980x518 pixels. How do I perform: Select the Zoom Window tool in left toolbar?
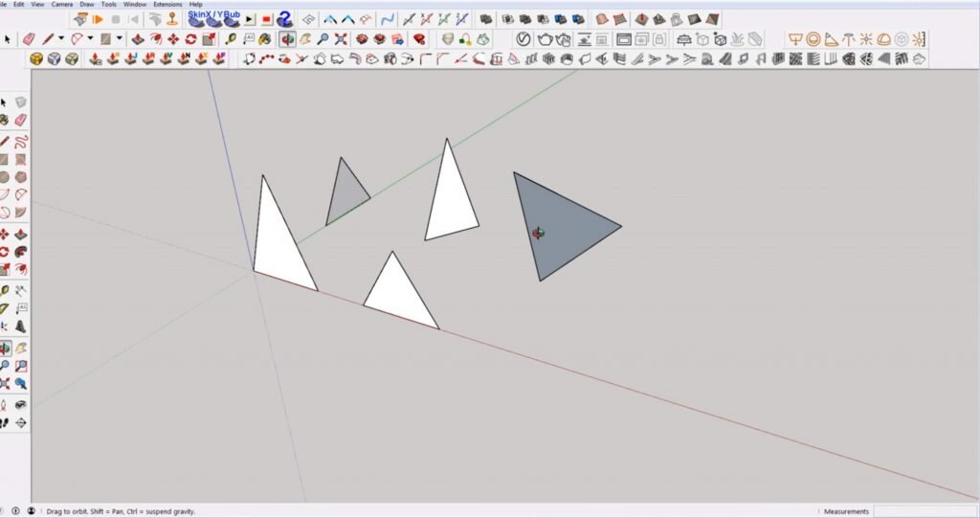21,366
